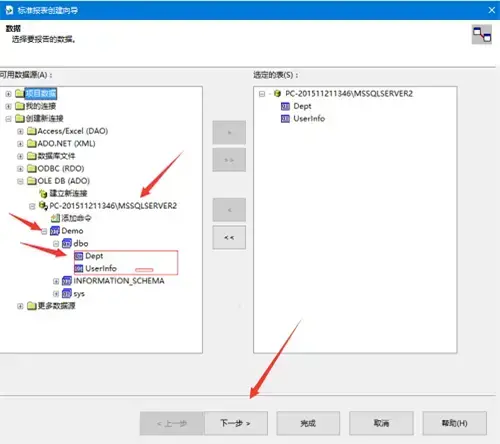Screen dimensions: 500x444
Task: Collapse the 创建新连接 folder node
Action: [x=8, y=119]
